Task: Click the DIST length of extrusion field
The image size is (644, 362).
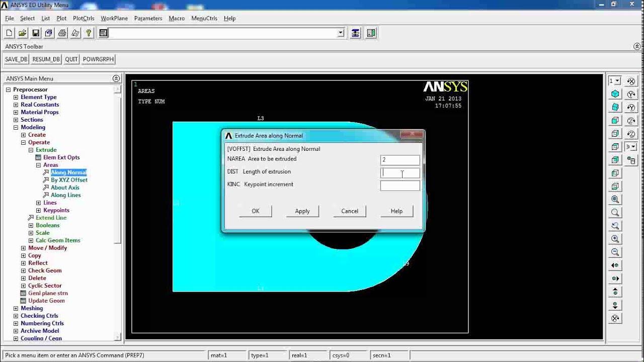Action: click(x=400, y=173)
